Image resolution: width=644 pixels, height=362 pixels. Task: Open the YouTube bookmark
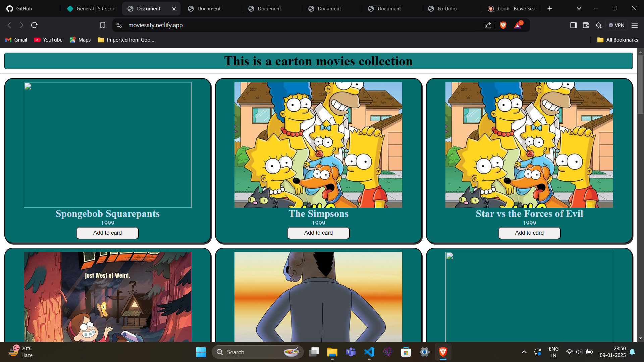tap(48, 40)
